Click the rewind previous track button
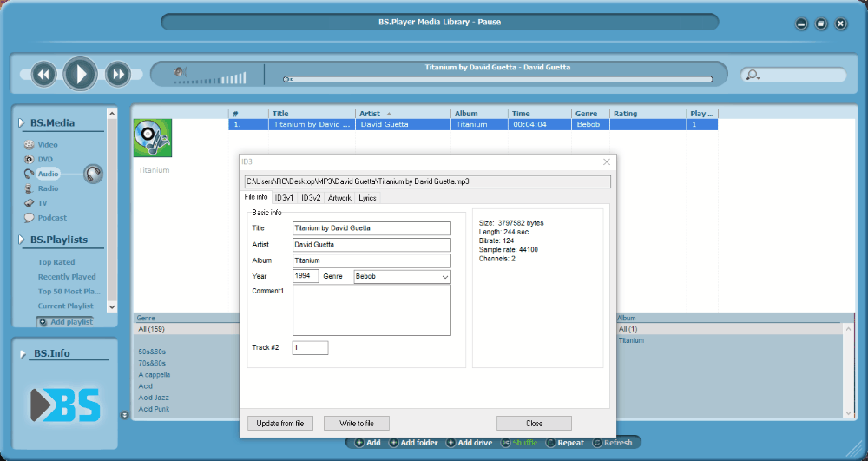 43,74
